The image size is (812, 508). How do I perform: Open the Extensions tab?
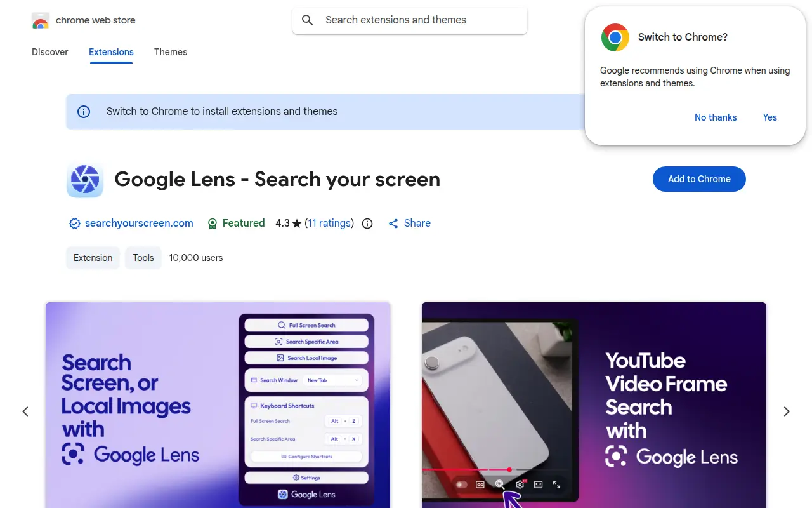pyautogui.click(x=111, y=52)
